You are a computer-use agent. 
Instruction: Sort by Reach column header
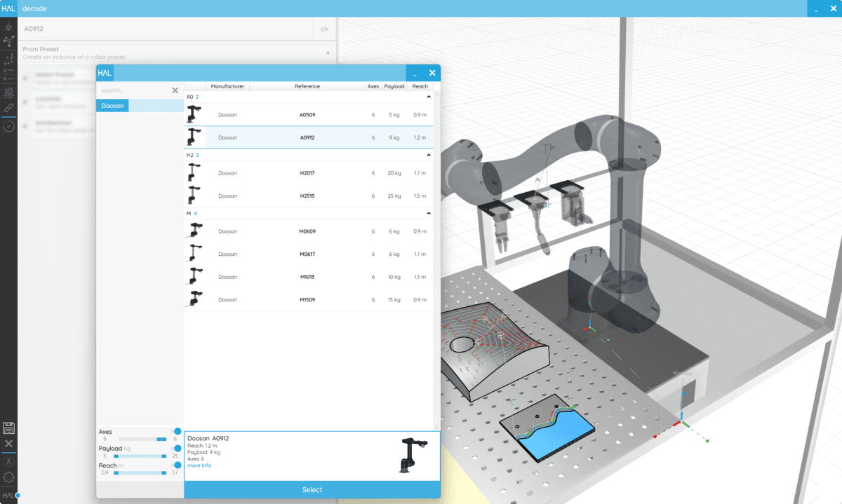(x=420, y=86)
